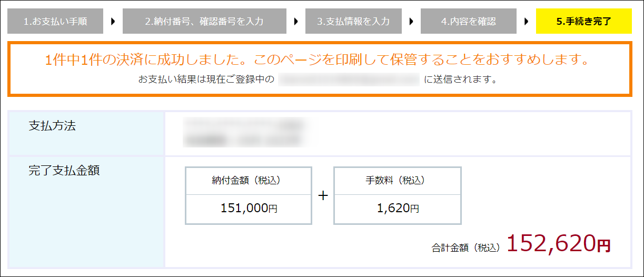Image resolution: width=644 pixels, height=277 pixels.
Task: Click the arrow before '3.支払情報を入力'
Action: (x=295, y=22)
